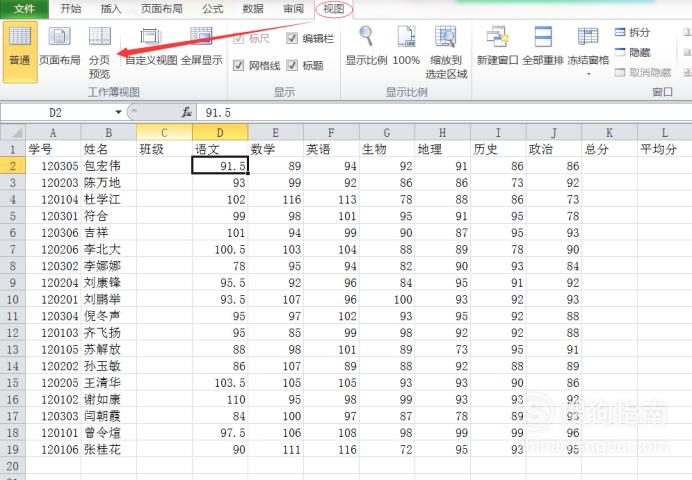Select row 10 header
The height and width of the screenshot is (480, 692).
13,299
